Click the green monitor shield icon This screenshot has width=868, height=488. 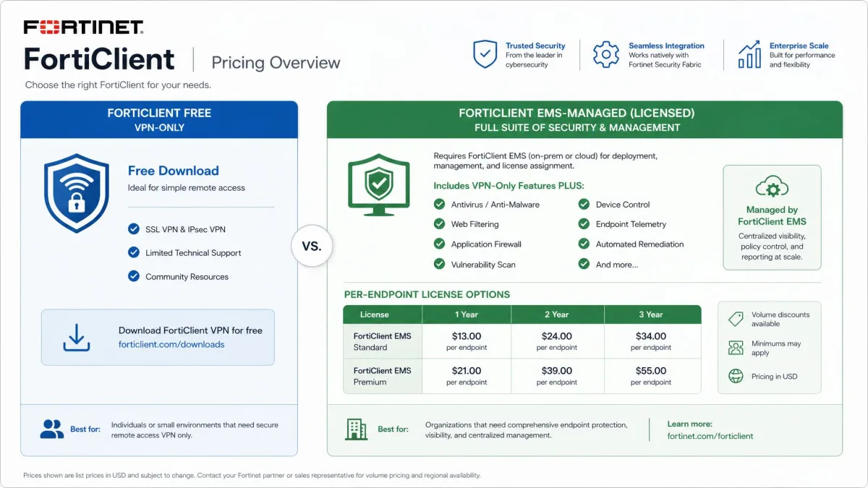point(379,184)
